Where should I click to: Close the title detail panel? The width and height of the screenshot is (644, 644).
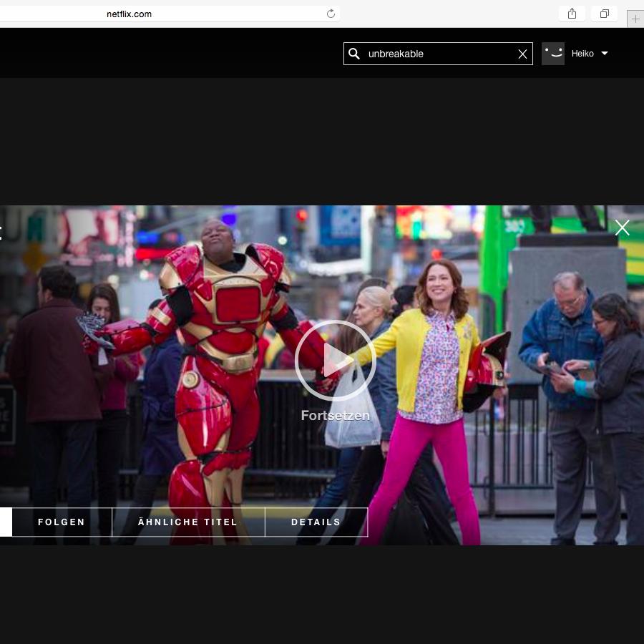pyautogui.click(x=622, y=228)
